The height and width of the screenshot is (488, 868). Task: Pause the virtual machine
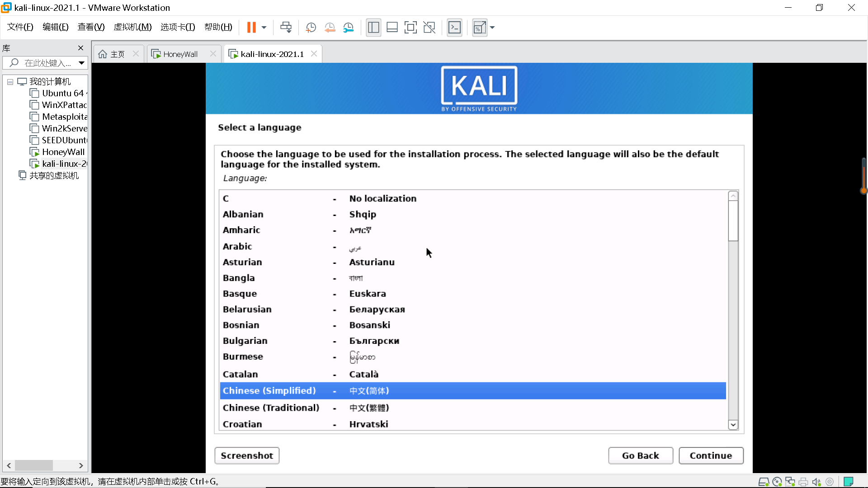tap(251, 28)
